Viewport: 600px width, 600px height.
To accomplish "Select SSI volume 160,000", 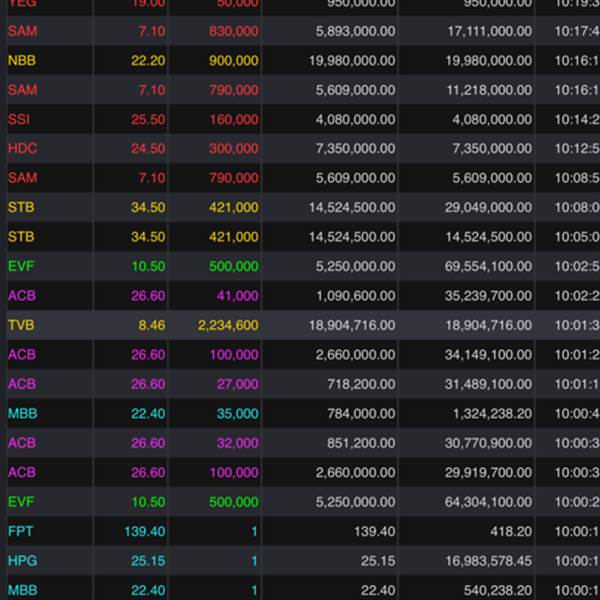I will 234,119.
